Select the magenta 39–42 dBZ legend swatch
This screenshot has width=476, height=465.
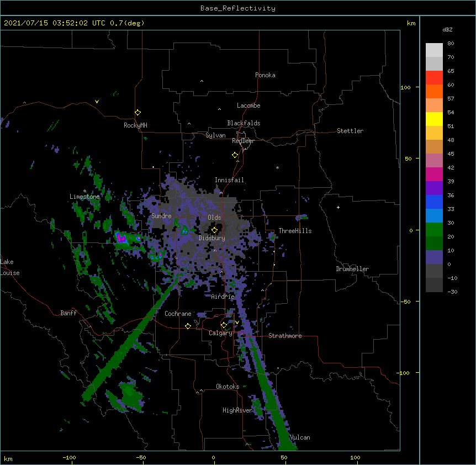(434, 174)
